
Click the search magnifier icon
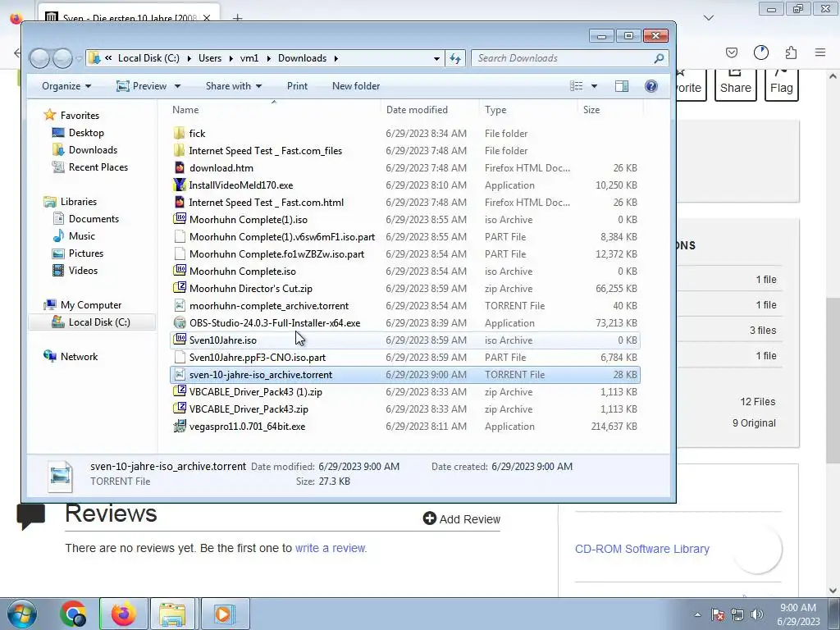(x=659, y=58)
